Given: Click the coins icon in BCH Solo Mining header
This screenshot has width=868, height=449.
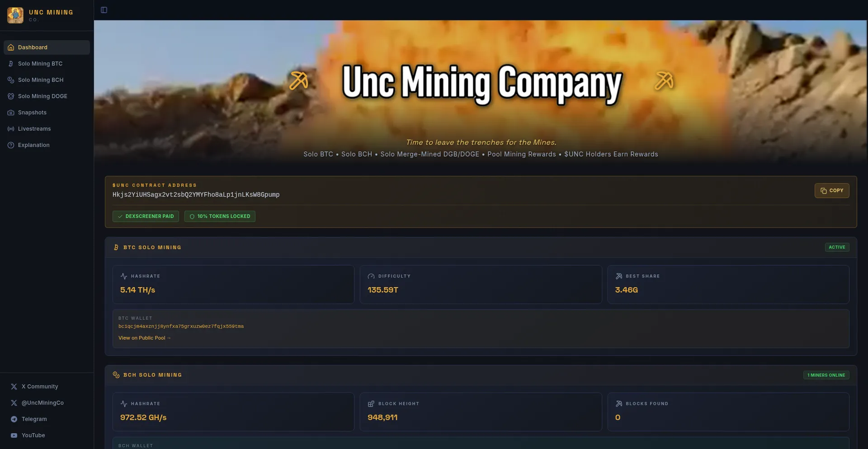Looking at the screenshot, I should point(116,375).
